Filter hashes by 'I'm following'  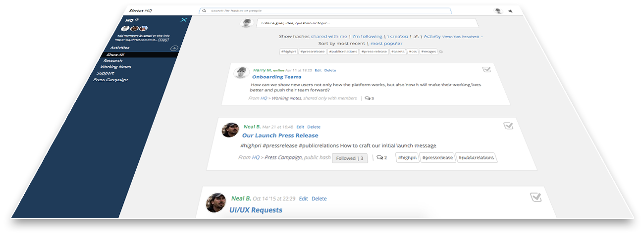[x=367, y=37]
